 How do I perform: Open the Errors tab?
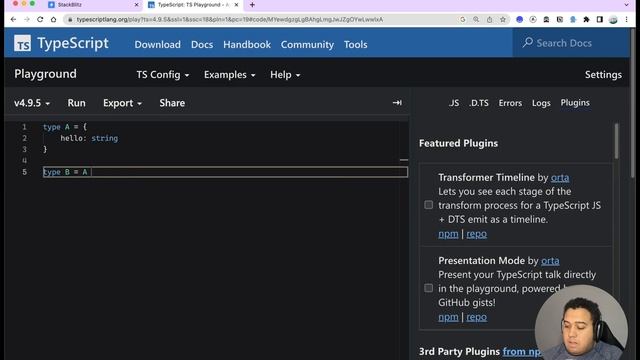coord(510,103)
